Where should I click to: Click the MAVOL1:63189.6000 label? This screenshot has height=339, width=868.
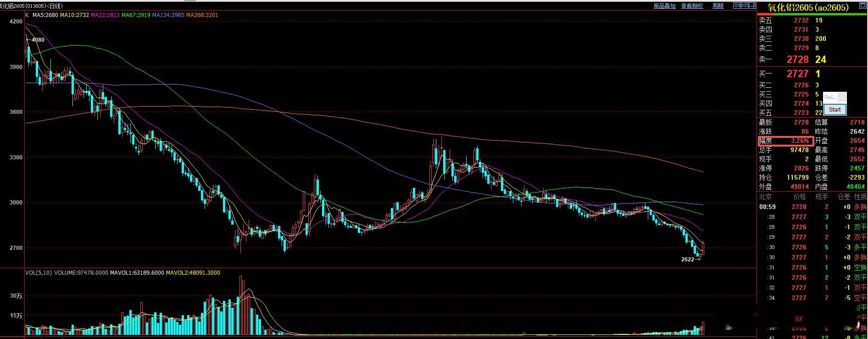point(137,273)
